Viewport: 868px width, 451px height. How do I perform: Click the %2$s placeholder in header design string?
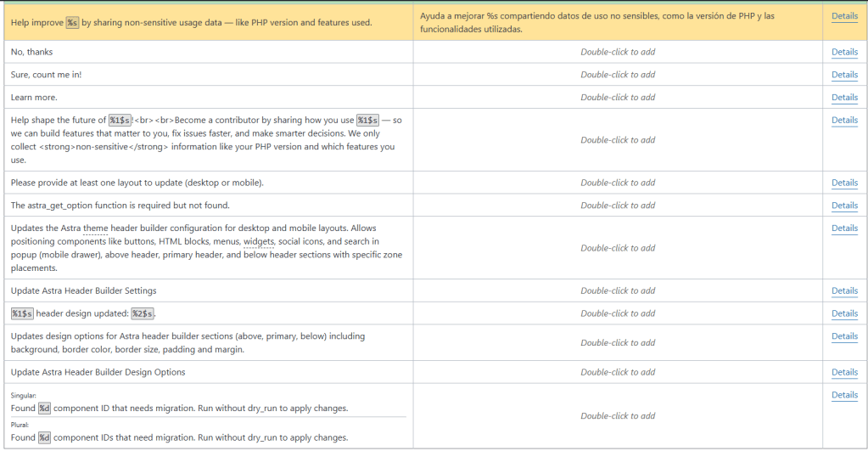pos(143,313)
